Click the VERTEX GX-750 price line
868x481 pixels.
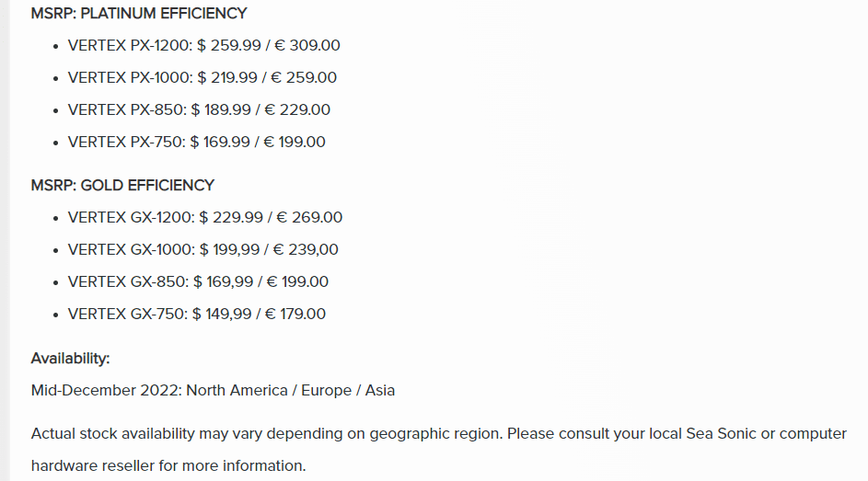[x=196, y=314]
